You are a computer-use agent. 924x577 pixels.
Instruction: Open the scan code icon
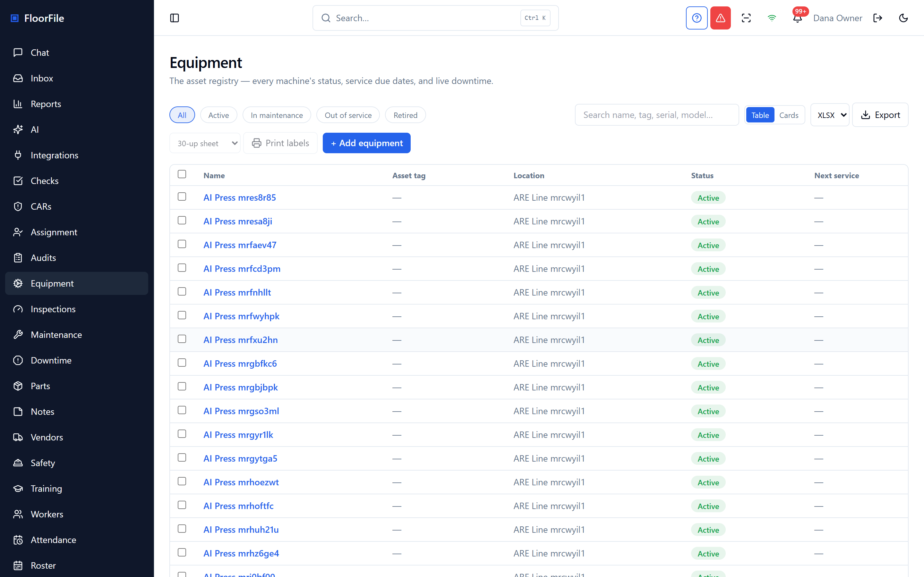click(746, 18)
